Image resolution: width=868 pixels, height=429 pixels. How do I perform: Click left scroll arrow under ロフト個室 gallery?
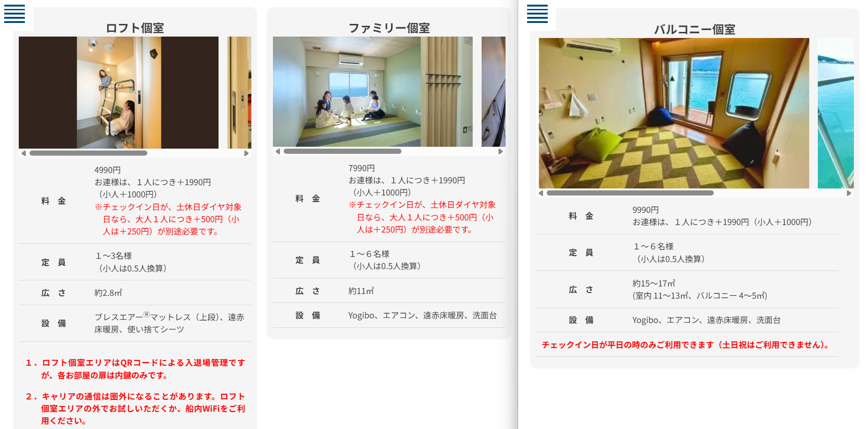point(23,153)
